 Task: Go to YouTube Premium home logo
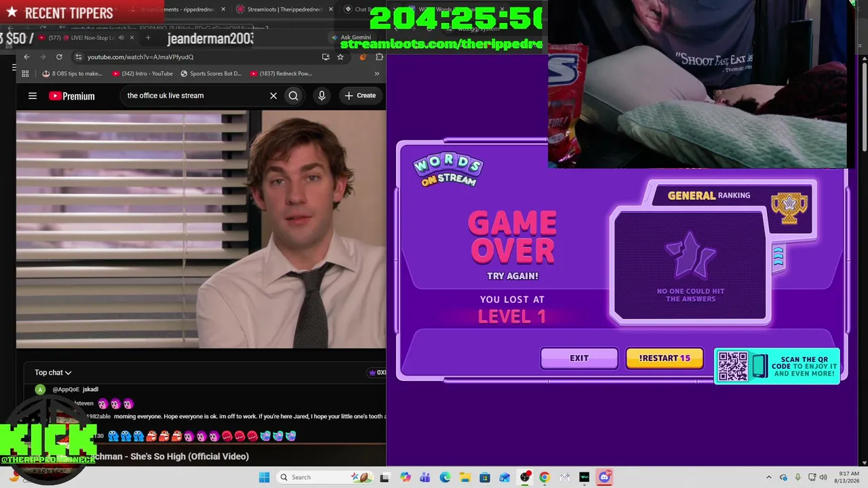click(72, 96)
